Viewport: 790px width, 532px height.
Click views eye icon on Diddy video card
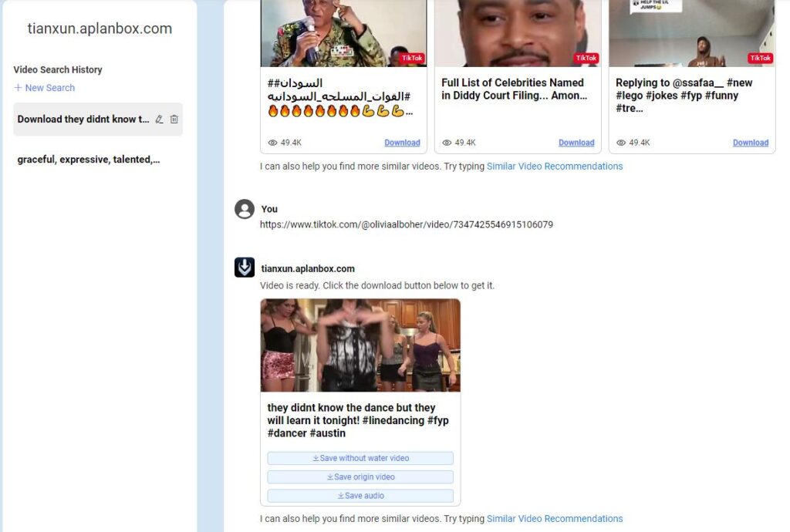(447, 143)
